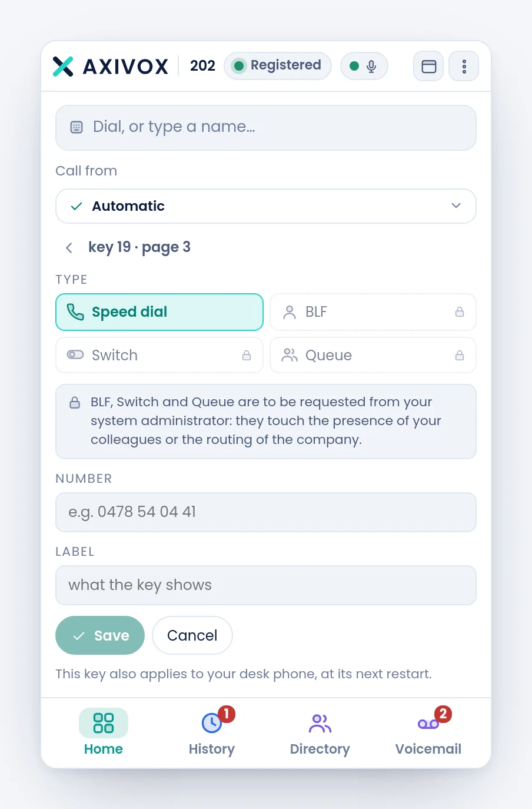Open the three-dot more options menu
This screenshot has width=532, height=809.
(x=464, y=66)
